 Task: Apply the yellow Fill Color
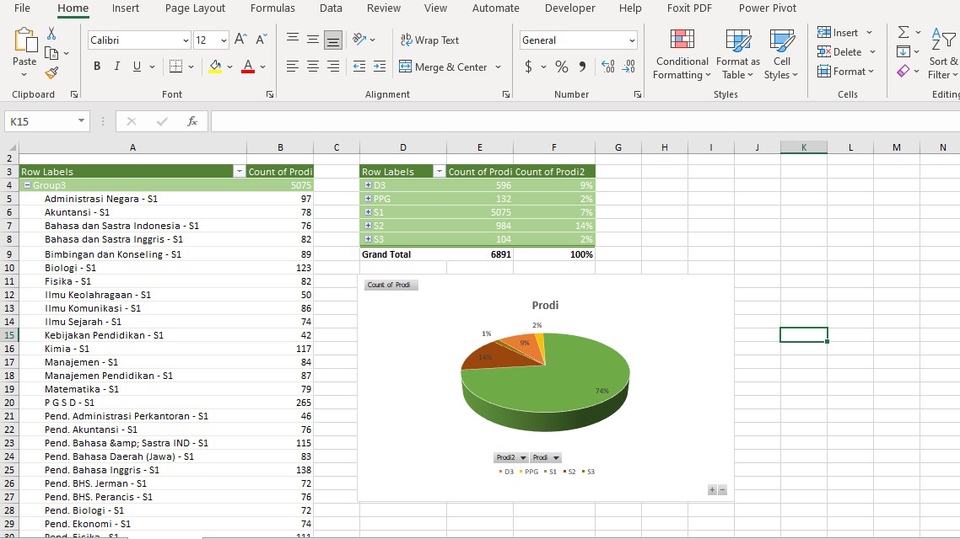tap(215, 66)
